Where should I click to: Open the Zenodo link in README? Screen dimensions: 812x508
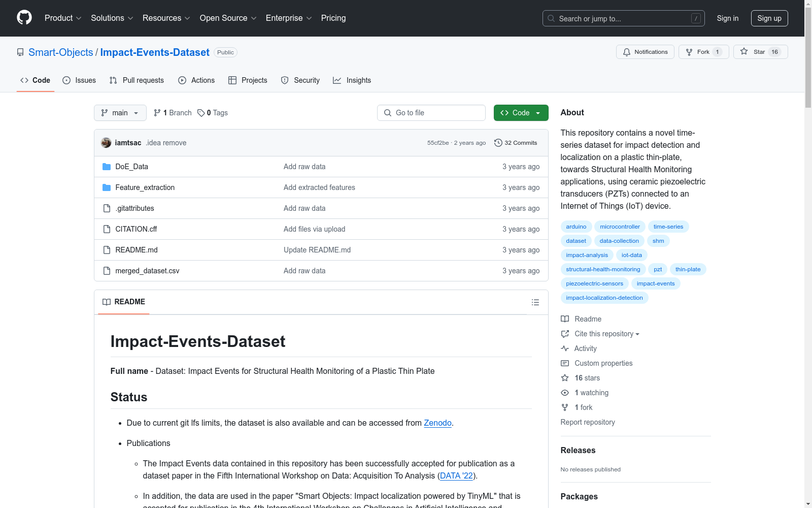pos(437,423)
